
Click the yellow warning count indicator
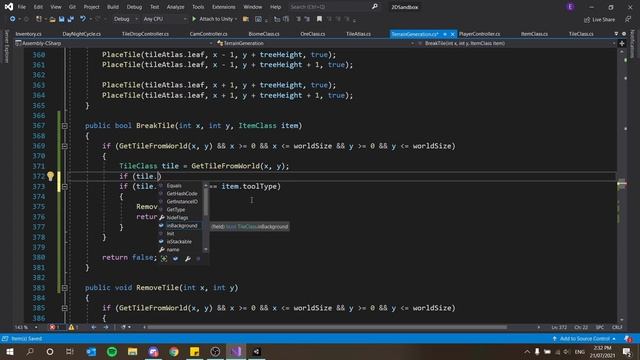coord(74,327)
